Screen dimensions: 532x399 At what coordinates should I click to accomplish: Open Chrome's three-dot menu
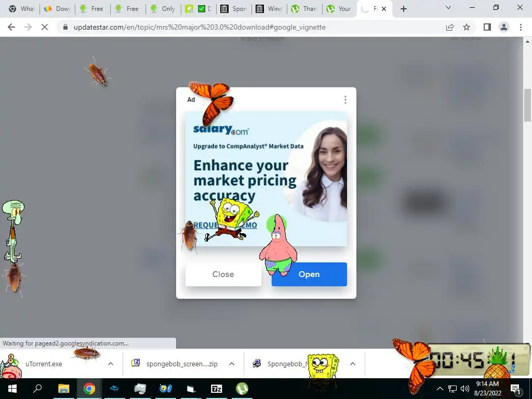tap(521, 27)
